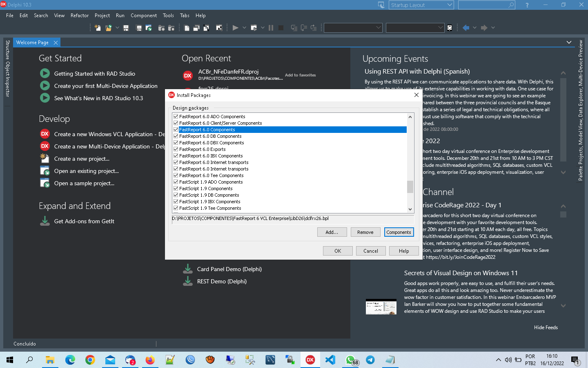Screen dimensions: 588x368
Task: Click the Open file toolbar icon
Action: 108,28
